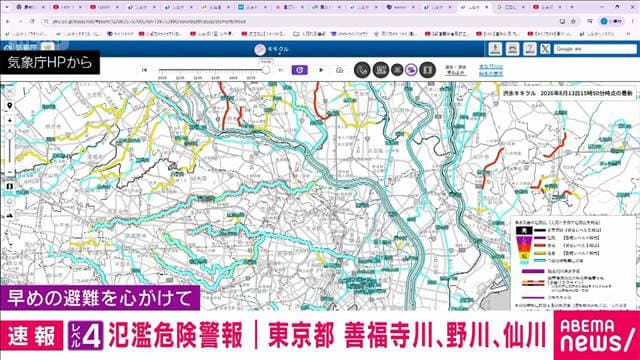
Task: Go back with browser back arrow
Action: [8, 21]
